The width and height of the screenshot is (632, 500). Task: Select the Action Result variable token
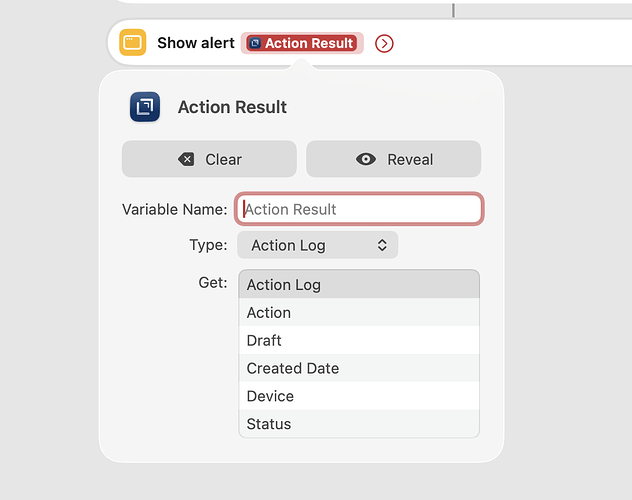[x=302, y=43]
